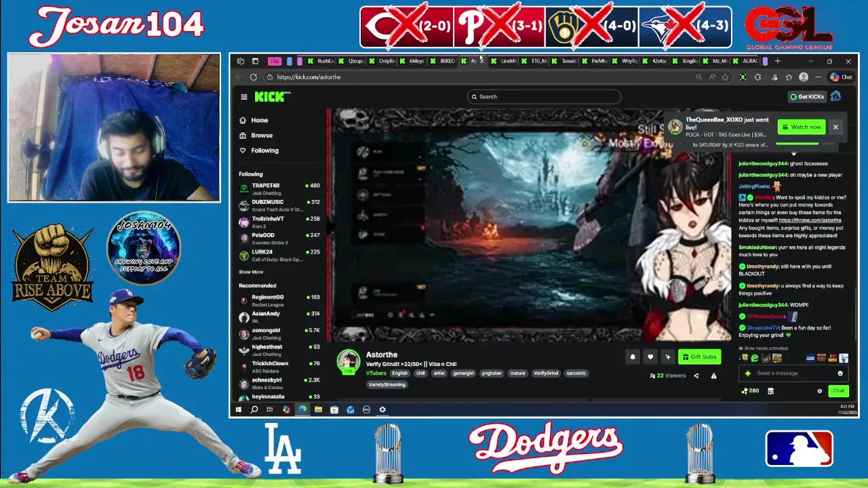Click the throne.com/astorthe link in chat
This screenshot has width=868, height=488.
tap(810, 220)
